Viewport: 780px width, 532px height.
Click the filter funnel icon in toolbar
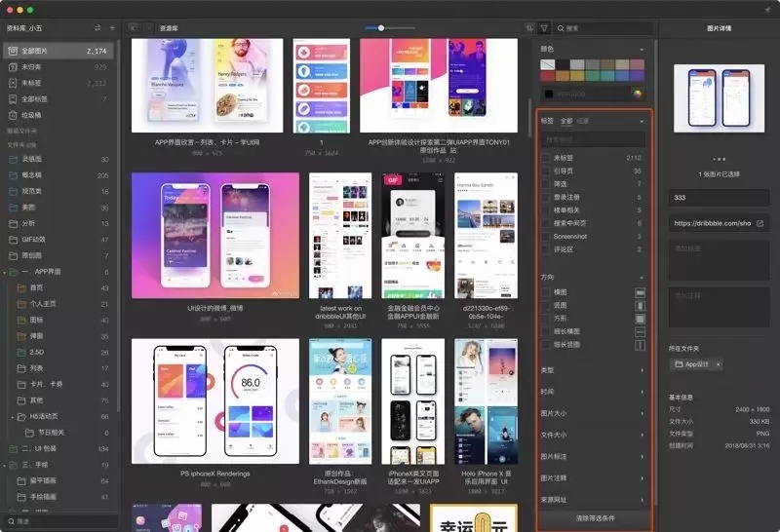click(x=544, y=28)
